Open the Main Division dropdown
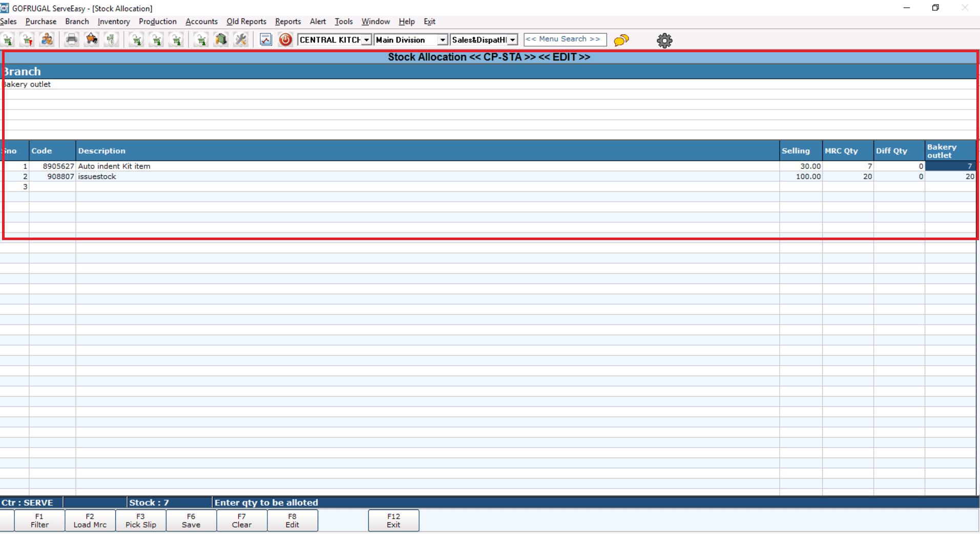 442,40
